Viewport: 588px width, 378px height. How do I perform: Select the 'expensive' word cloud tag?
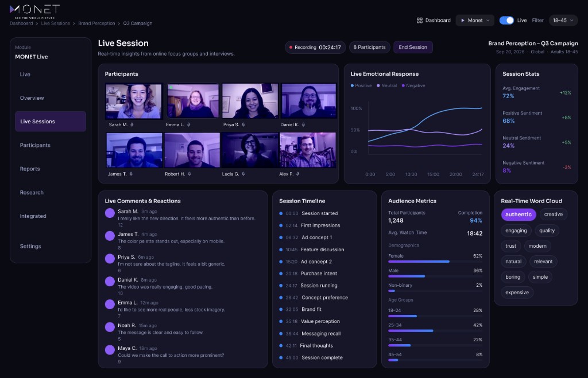click(517, 293)
